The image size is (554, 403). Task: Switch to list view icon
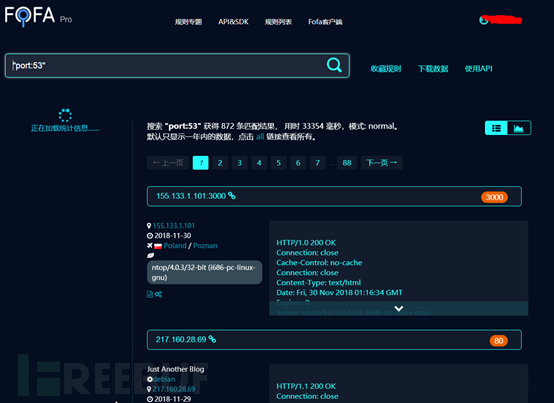(496, 128)
